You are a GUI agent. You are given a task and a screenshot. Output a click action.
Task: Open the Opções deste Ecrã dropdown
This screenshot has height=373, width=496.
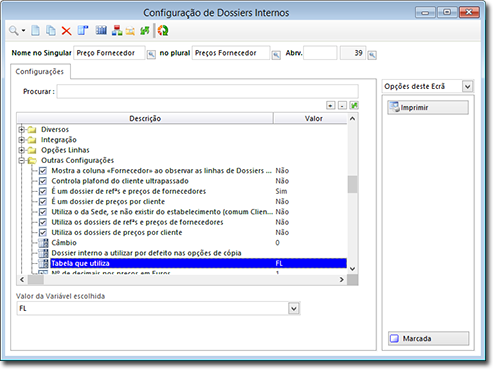point(467,87)
